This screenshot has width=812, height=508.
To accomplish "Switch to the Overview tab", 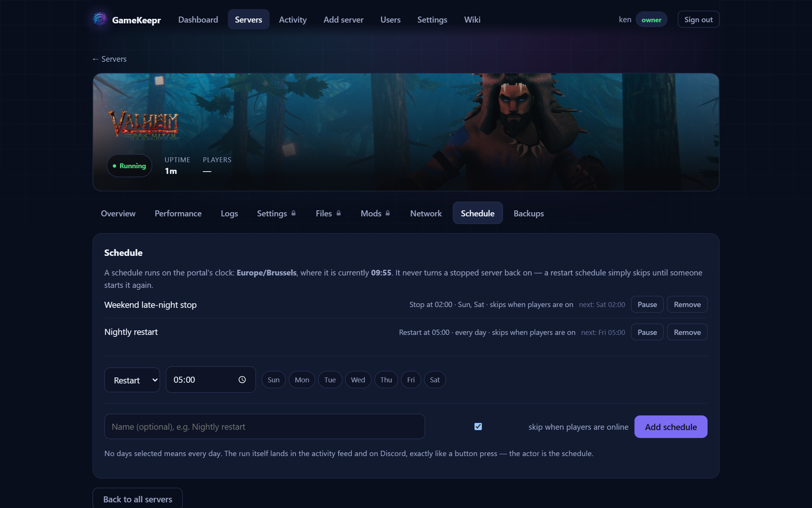I will [x=118, y=213].
